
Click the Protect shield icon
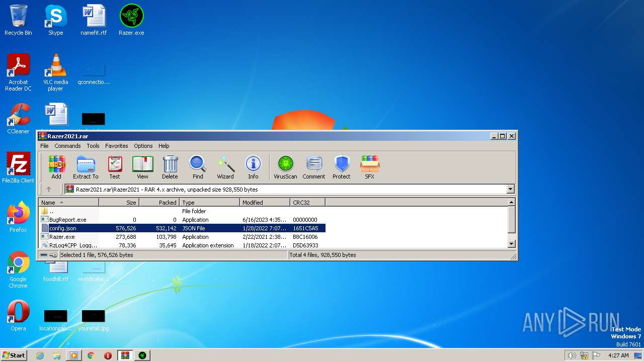[x=342, y=167]
